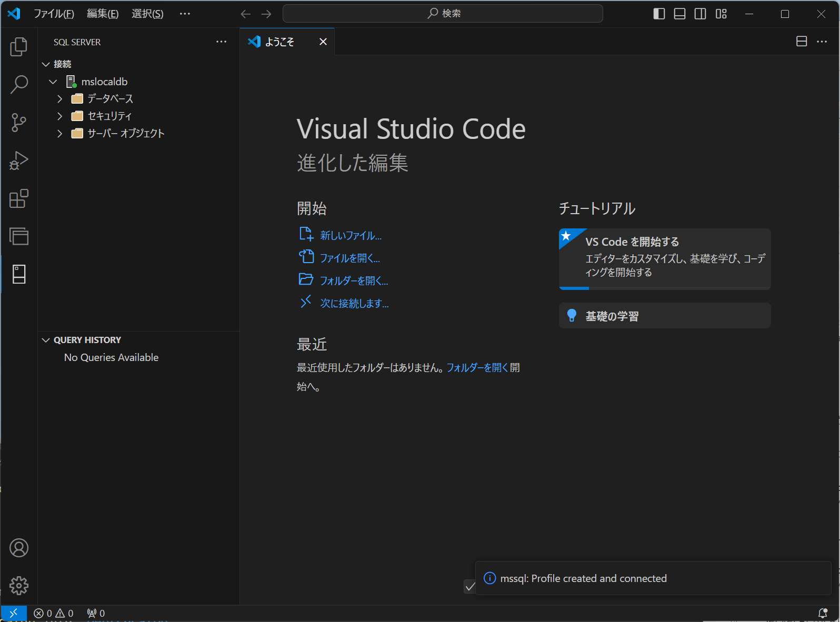840x622 pixels.
Task: Select the SQL Server view icon
Action: [19, 274]
